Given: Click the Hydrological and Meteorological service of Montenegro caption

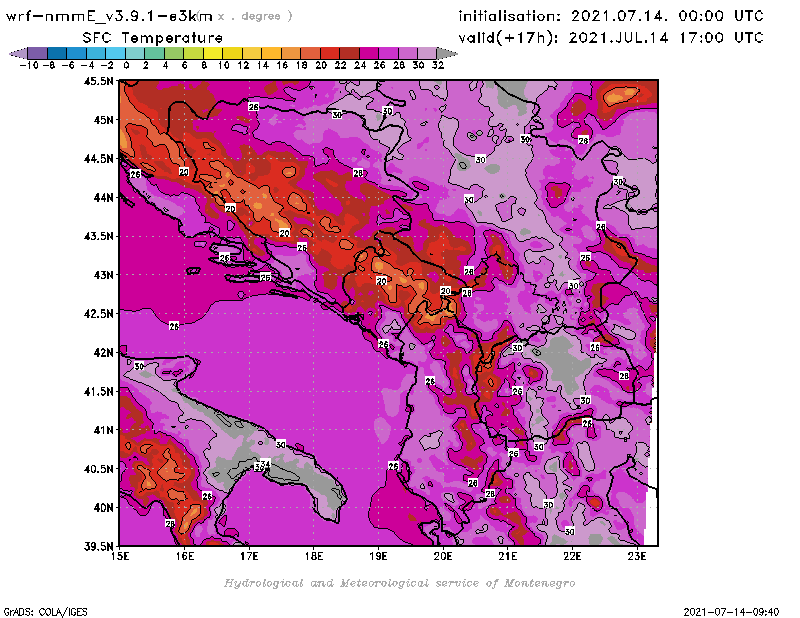Looking at the screenshot, I should click(x=399, y=583).
